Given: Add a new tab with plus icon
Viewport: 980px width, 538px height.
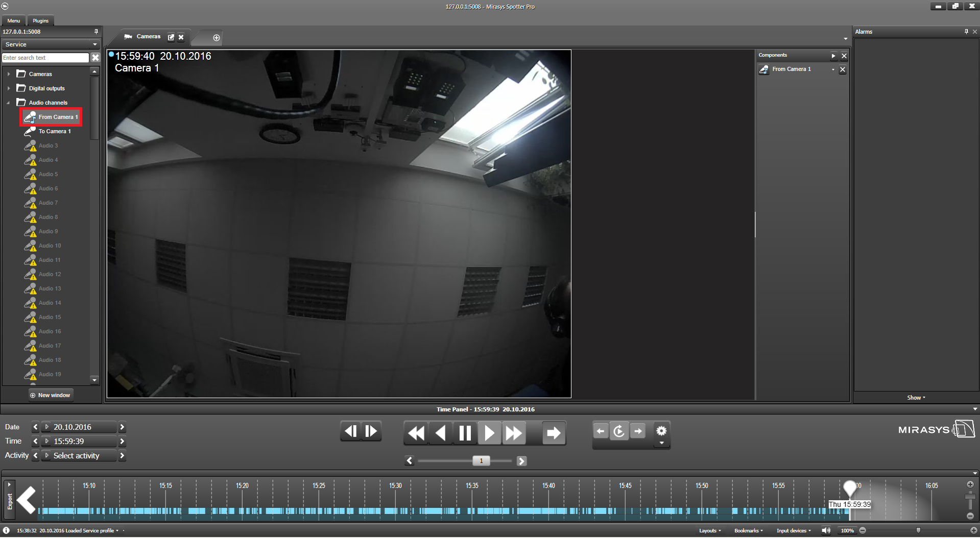Looking at the screenshot, I should (x=217, y=38).
